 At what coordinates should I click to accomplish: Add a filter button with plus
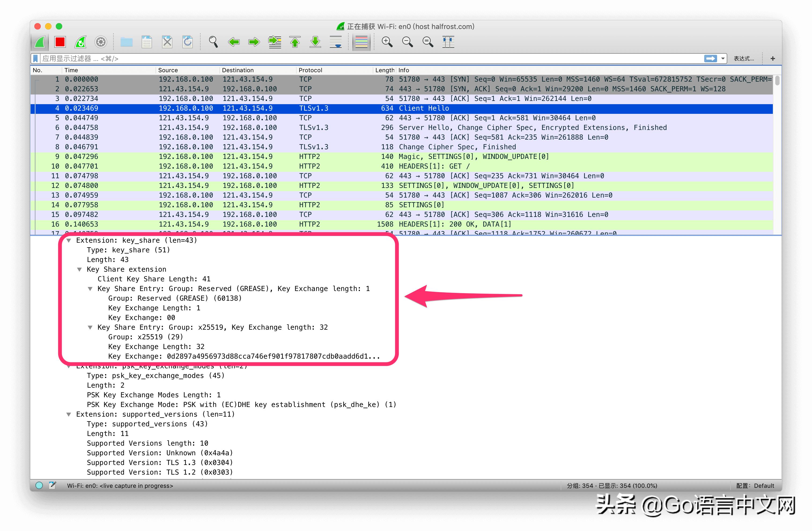(773, 59)
